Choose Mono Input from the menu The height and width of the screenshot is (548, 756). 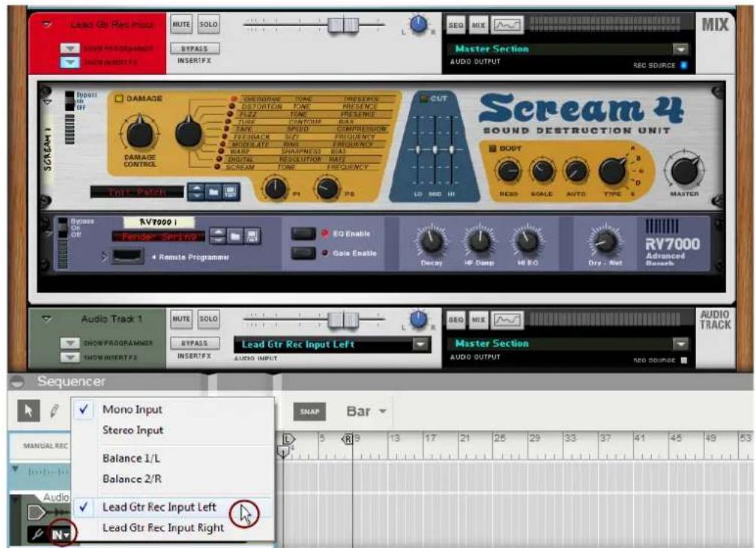(132, 410)
